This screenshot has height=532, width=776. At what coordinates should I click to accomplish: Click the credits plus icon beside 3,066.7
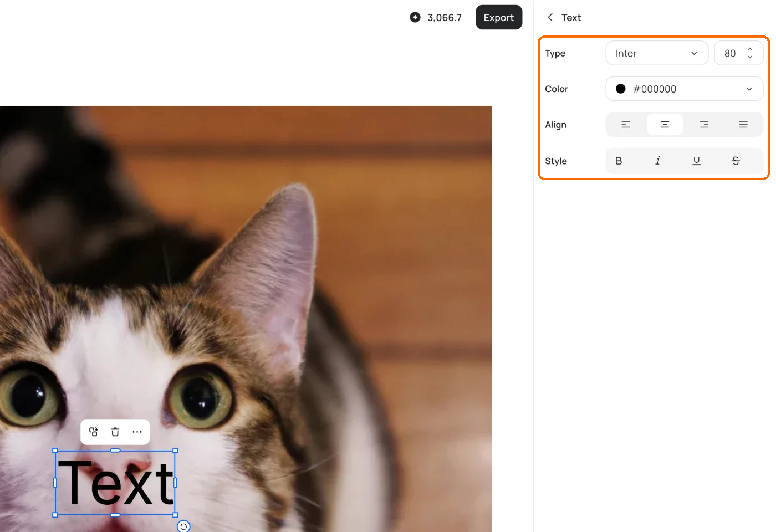[415, 17]
